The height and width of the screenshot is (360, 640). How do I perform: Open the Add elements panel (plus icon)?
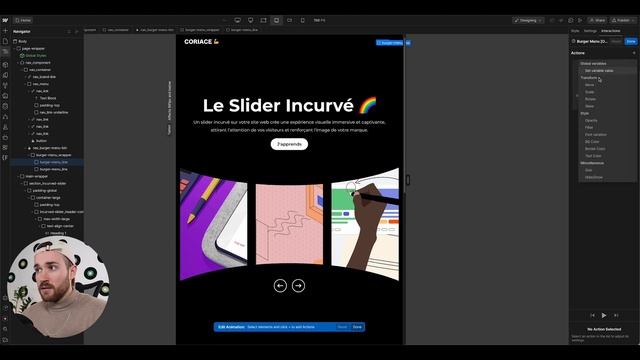5,31
